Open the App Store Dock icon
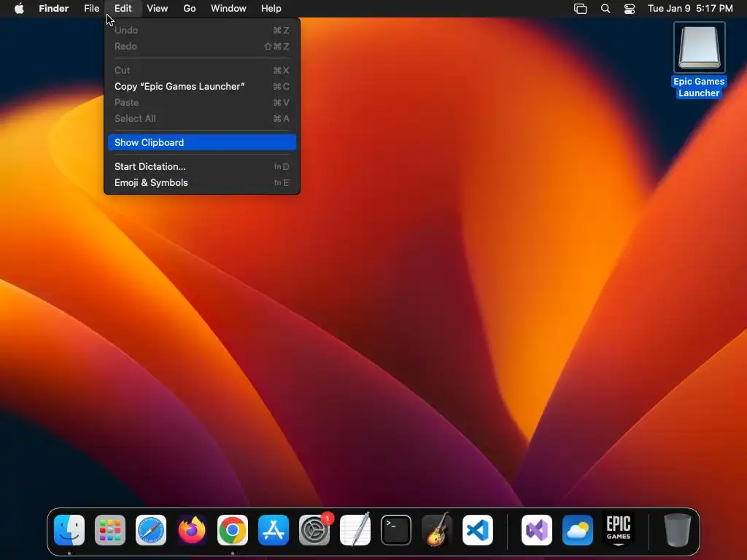 [274, 530]
